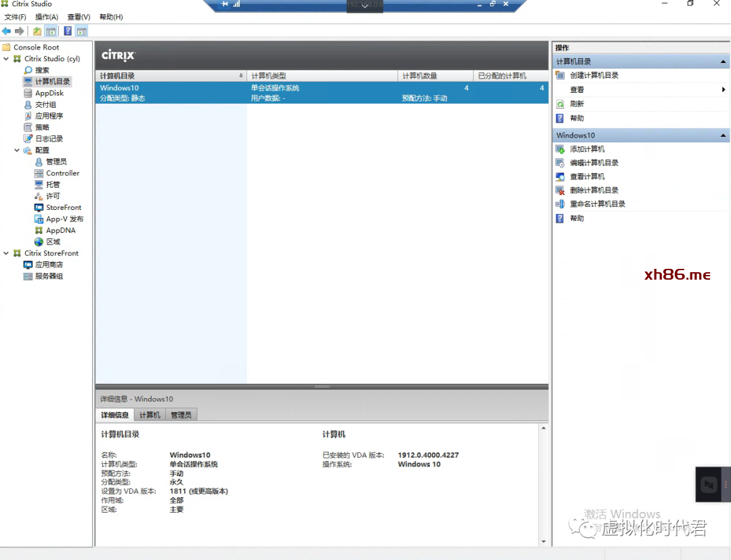Viewport: 731px width, 560px height.
Task: Click the 创建计算机目录 action icon
Action: click(x=560, y=75)
